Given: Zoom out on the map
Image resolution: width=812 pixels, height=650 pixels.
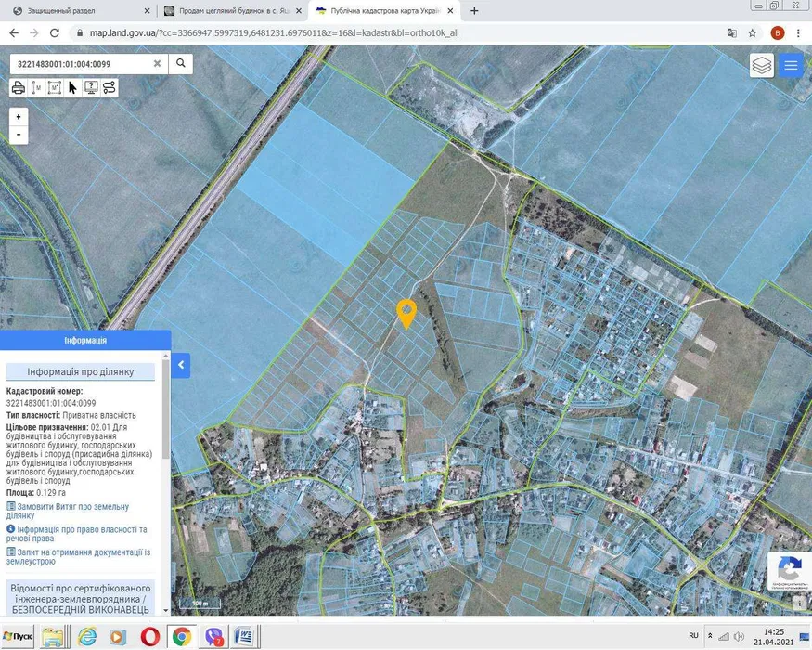Looking at the screenshot, I should pyautogui.click(x=18, y=135).
